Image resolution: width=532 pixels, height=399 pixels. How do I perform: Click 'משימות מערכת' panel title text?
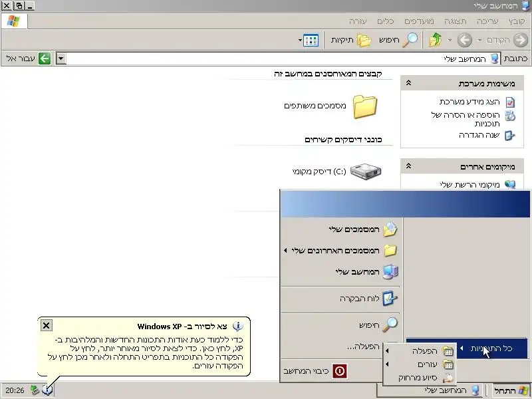pos(487,83)
